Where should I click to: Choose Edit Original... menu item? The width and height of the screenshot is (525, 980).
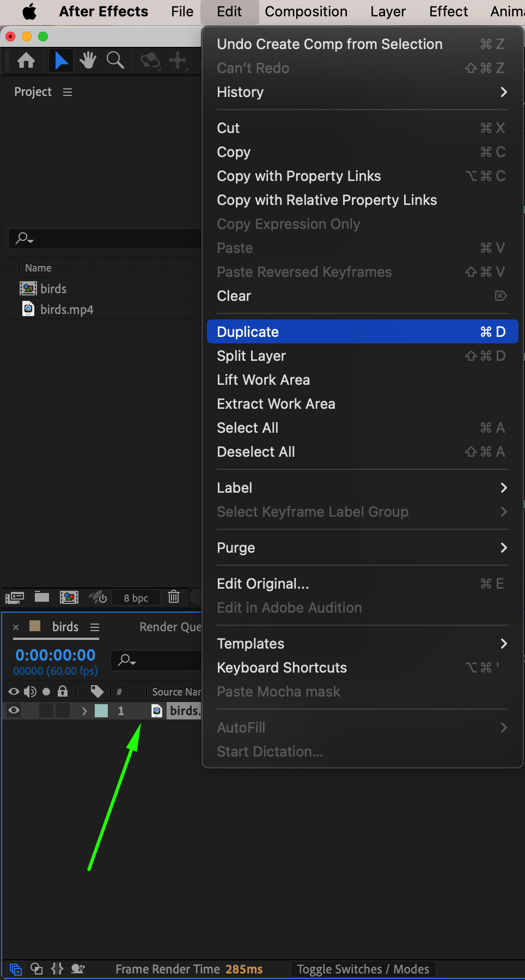click(362, 584)
